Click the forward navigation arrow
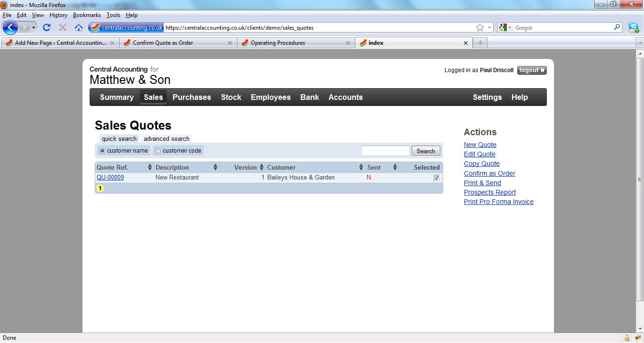Viewport: 644px width, 343px height. point(24,27)
